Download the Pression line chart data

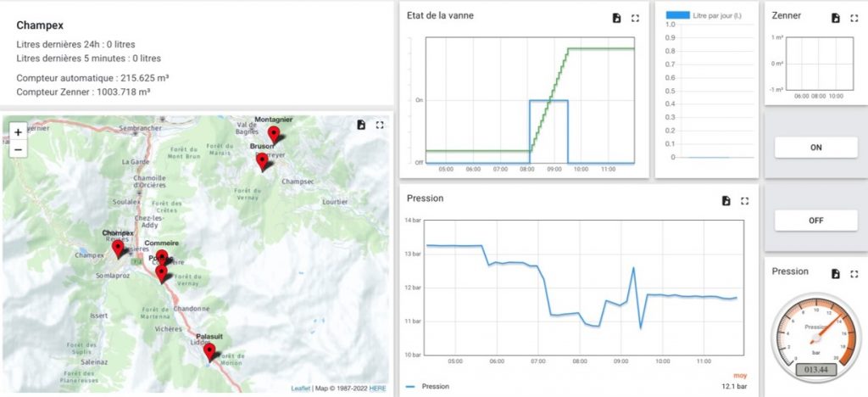click(x=726, y=201)
